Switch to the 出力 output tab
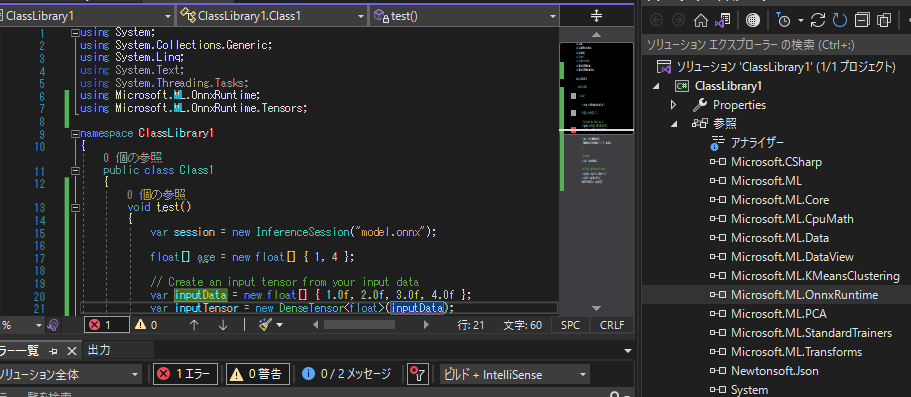The width and height of the screenshot is (911, 397). point(99,350)
